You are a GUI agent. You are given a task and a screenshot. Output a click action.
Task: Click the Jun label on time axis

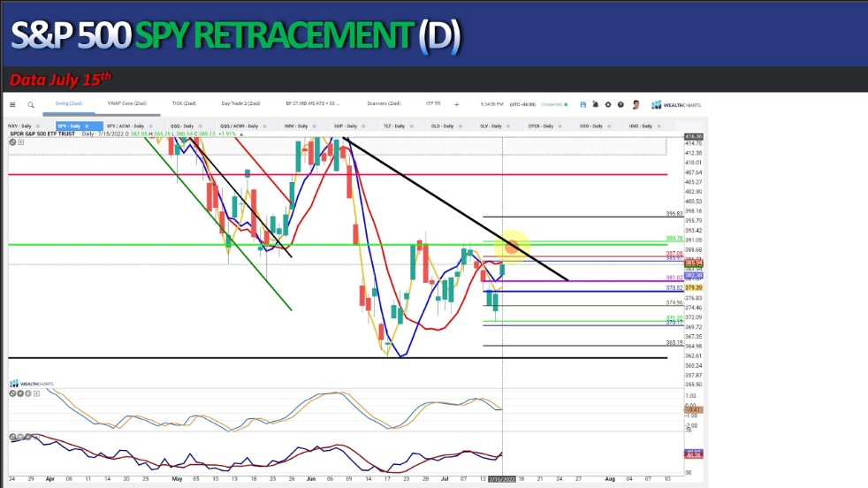click(x=310, y=479)
